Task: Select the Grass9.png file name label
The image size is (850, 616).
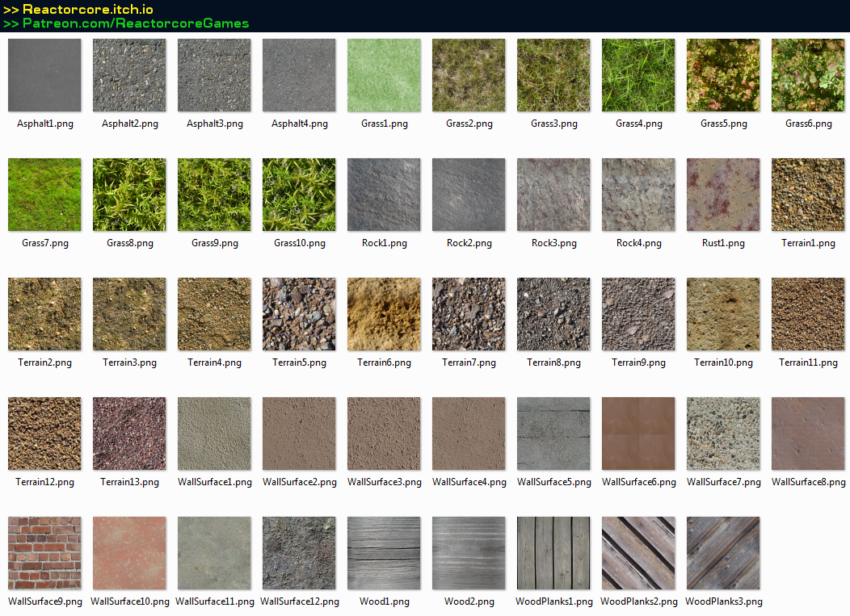Action: point(215,243)
